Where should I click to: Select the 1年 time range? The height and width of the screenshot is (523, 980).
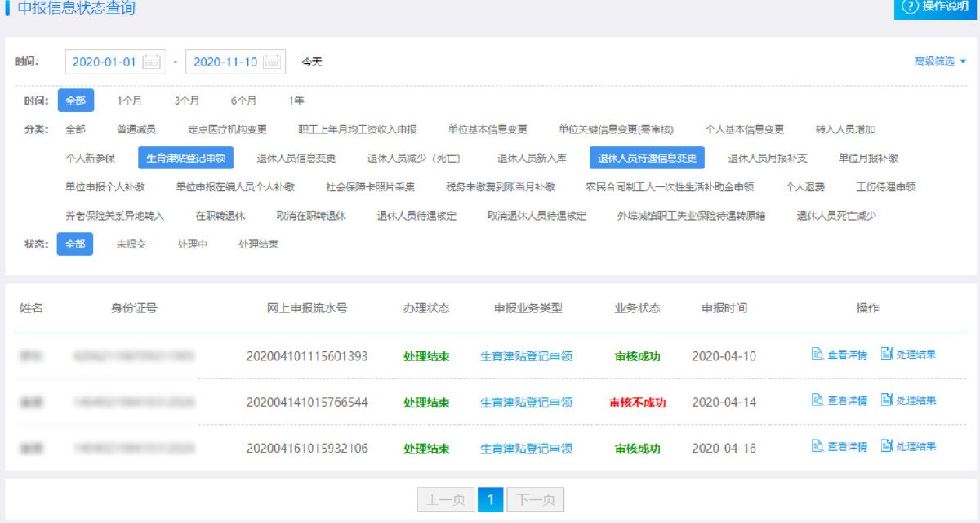[x=296, y=101]
